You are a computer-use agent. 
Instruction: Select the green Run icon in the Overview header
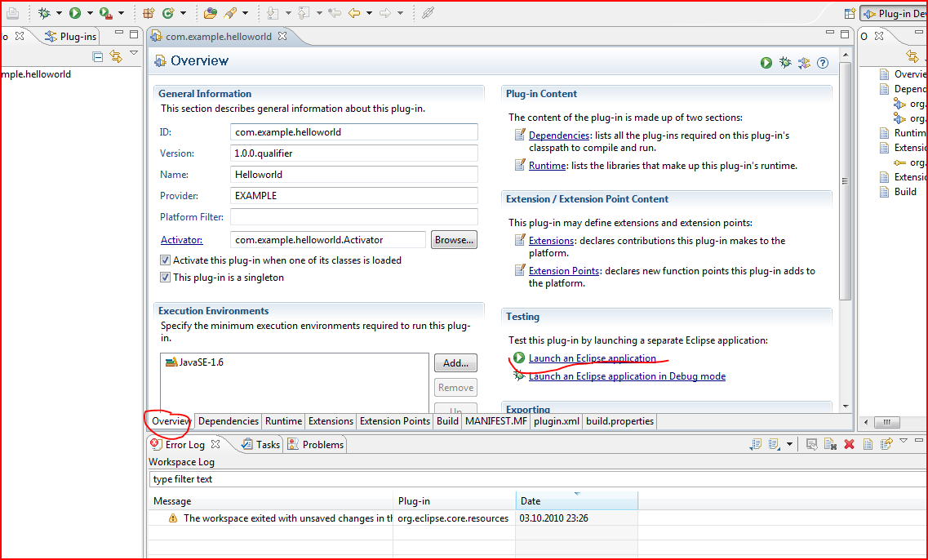click(x=766, y=62)
